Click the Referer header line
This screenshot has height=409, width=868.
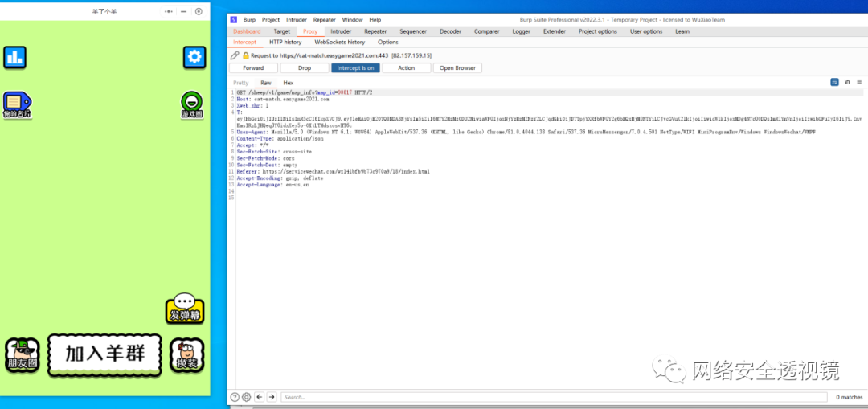tap(333, 172)
